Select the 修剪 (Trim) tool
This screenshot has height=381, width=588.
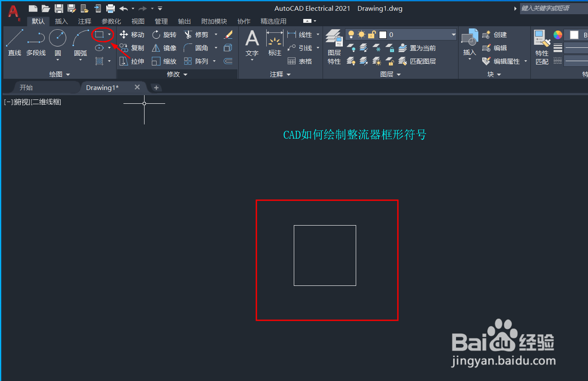click(x=199, y=34)
